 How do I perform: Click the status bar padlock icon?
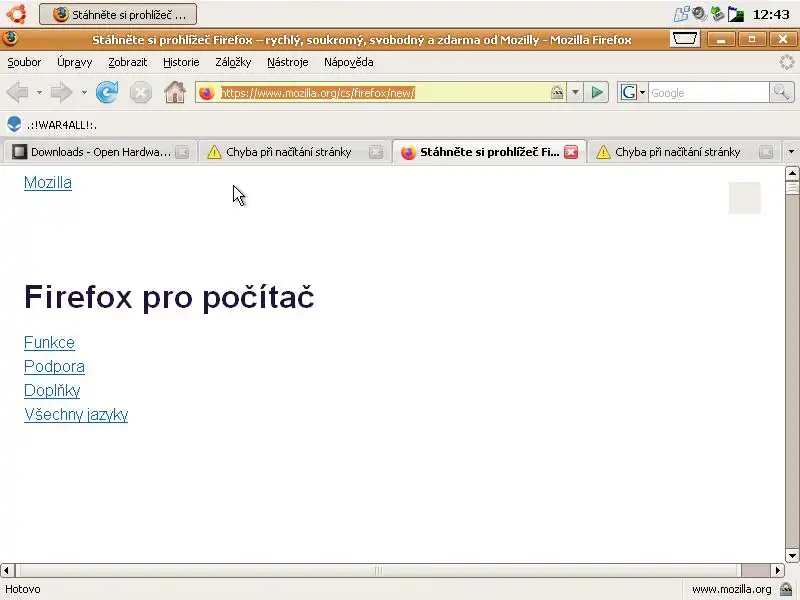786,589
